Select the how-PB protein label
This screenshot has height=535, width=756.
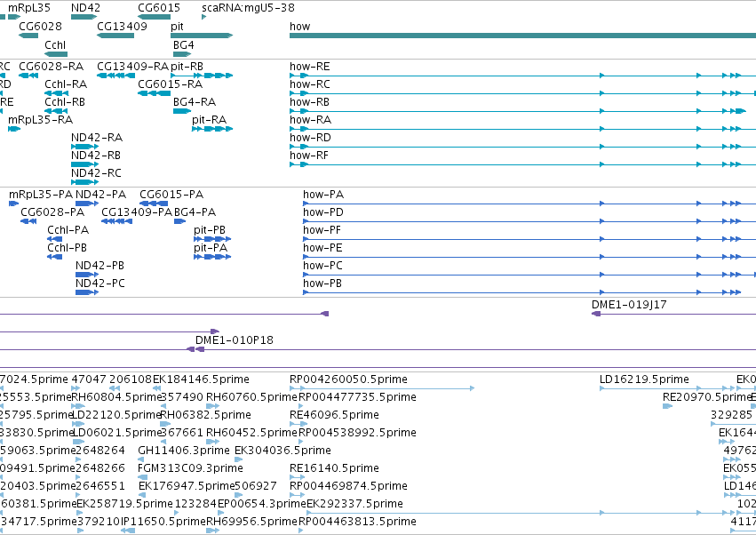pyautogui.click(x=322, y=283)
